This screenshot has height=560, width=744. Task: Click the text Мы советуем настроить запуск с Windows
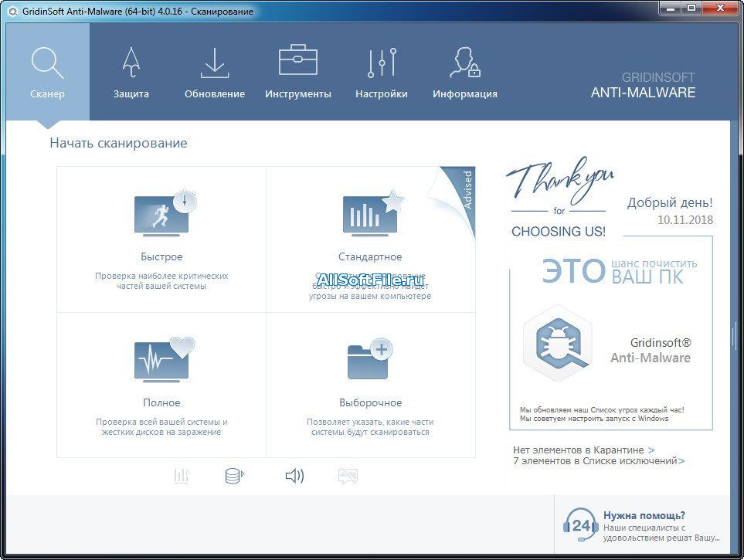(593, 419)
